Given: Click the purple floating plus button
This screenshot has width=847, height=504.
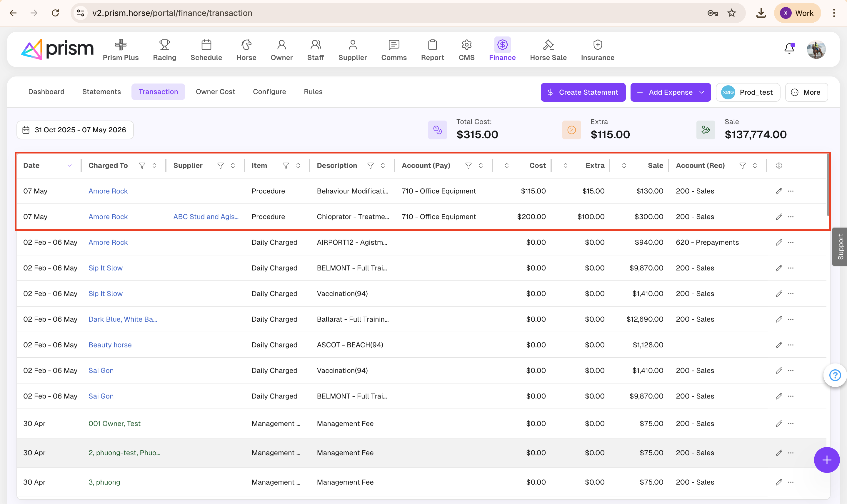Looking at the screenshot, I should coord(827,460).
